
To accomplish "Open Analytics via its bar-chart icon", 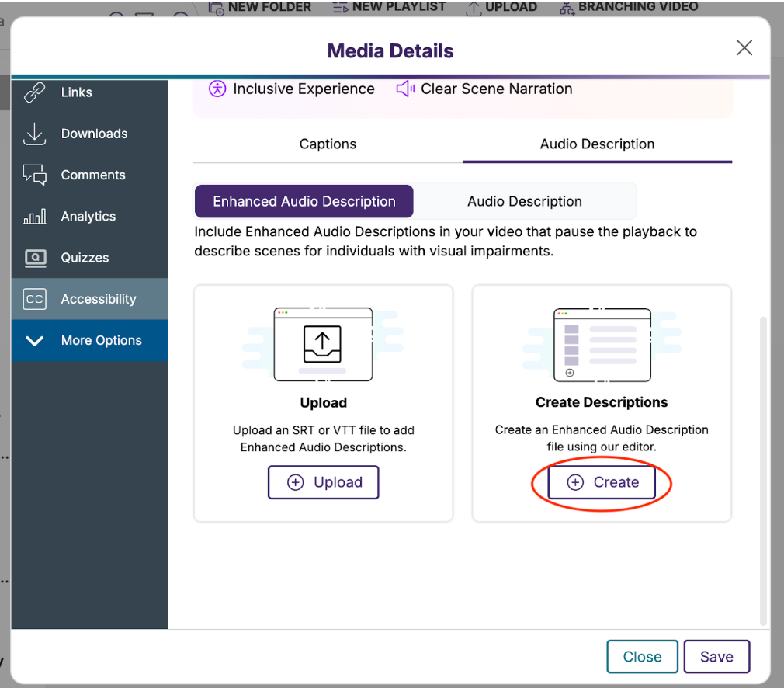I will click(33, 216).
